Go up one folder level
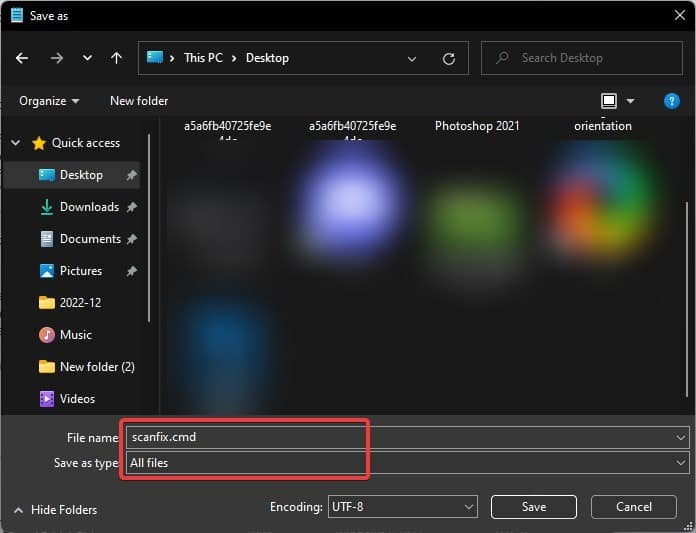The height and width of the screenshot is (533, 696). pos(116,58)
